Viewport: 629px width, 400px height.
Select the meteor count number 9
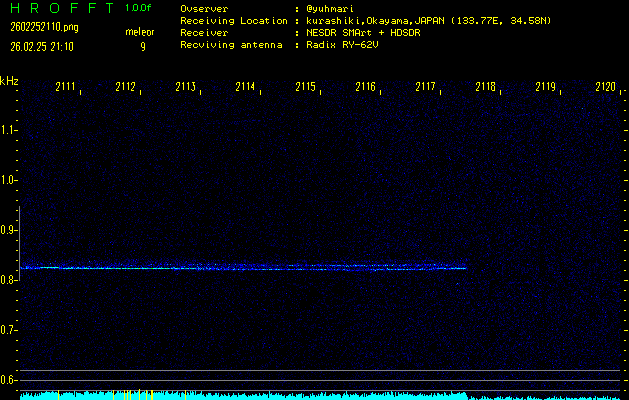tap(142, 46)
